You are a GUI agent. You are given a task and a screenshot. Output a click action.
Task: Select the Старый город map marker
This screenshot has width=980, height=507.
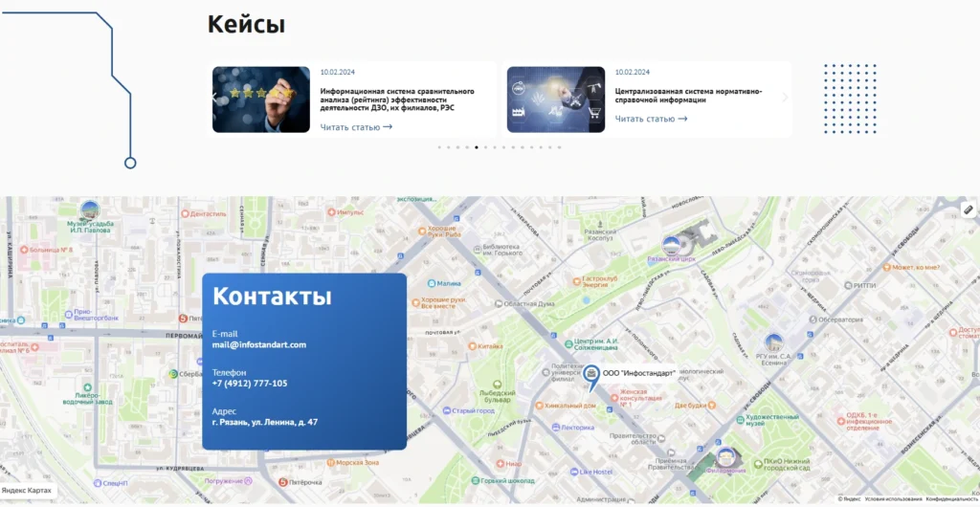click(x=446, y=410)
